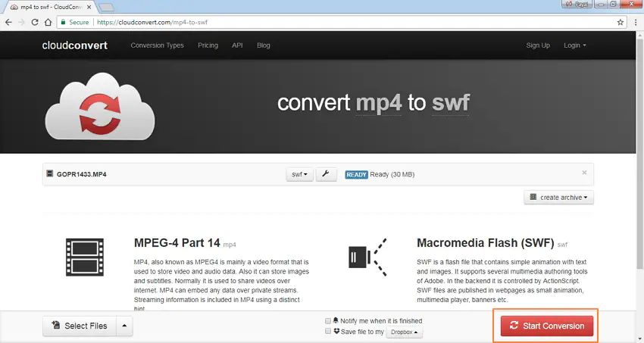Click the Macromedia Flash SWF format icon
Image resolution: width=644 pixels, height=343 pixels.
tap(367, 257)
